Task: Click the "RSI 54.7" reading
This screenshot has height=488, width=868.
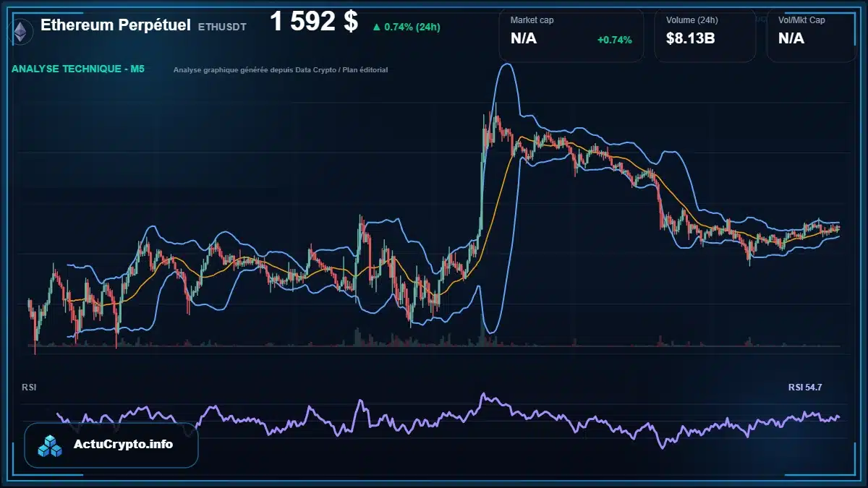Action: (805, 388)
